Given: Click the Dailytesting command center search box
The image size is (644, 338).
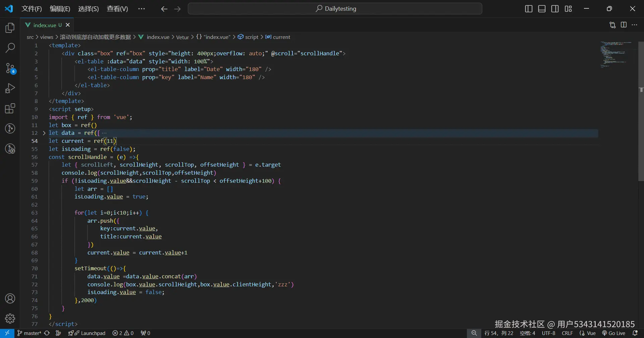Looking at the screenshot, I should (x=335, y=9).
